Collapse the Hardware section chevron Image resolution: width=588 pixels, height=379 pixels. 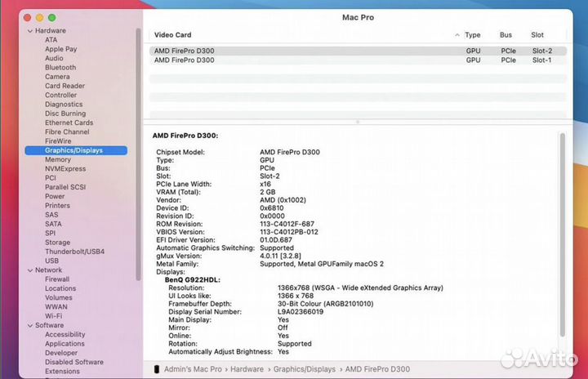(30, 31)
